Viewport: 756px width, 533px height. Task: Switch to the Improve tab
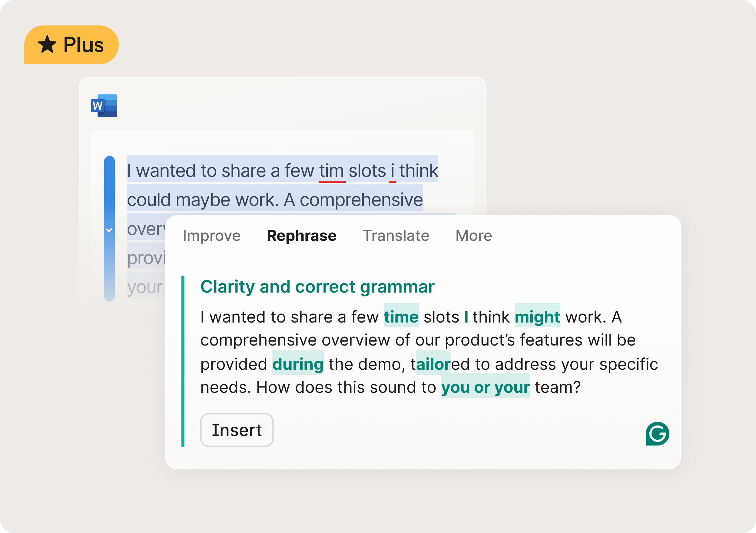coord(211,235)
